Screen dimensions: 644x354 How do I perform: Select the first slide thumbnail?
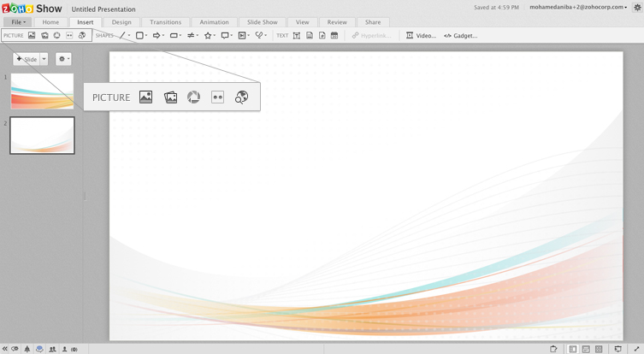pos(42,91)
